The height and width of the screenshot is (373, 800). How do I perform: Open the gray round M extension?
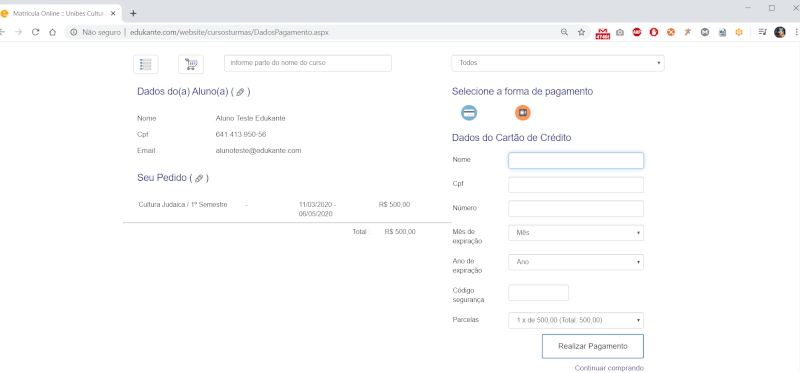pyautogui.click(x=705, y=32)
